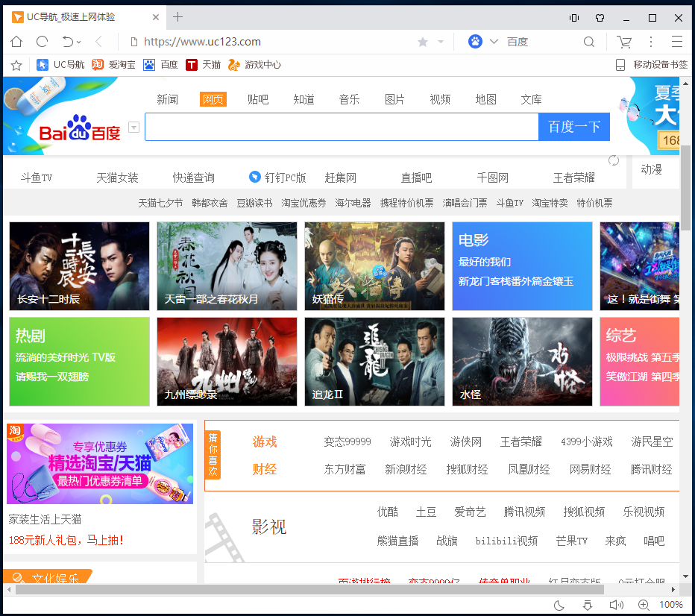This screenshot has width=695, height=616.
Task: Open the dropdown next to bookmark star
Action: 441,42
